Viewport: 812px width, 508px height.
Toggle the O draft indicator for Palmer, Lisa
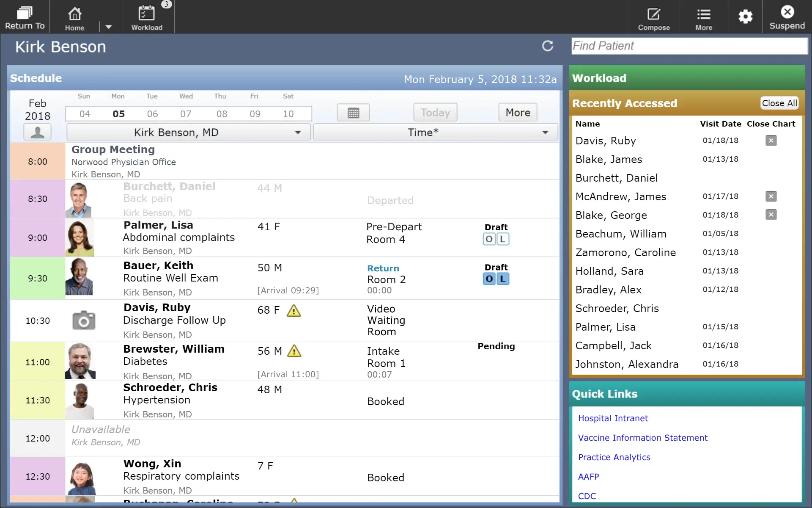coord(489,239)
